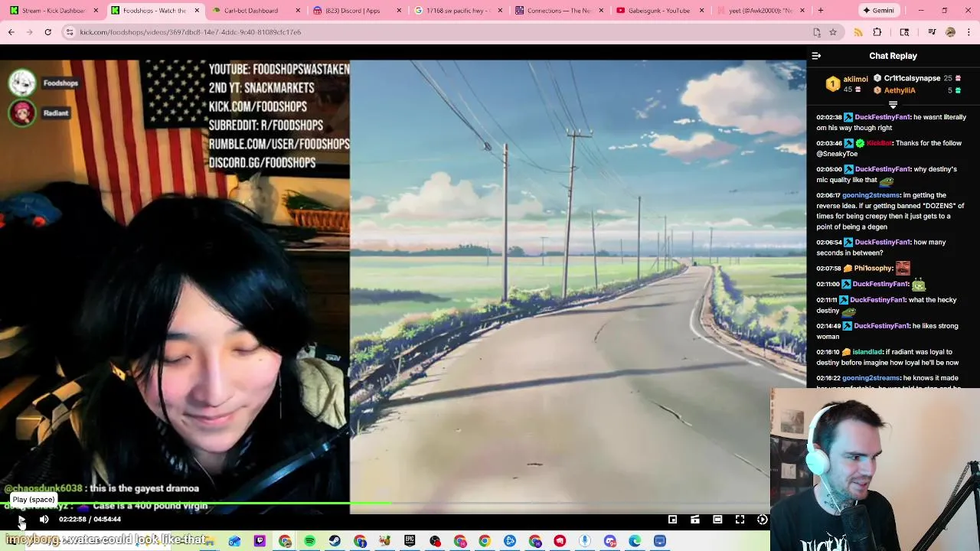Screen dimensions: 980x551
Task: Go back in browser history
Action: [x=11, y=32]
